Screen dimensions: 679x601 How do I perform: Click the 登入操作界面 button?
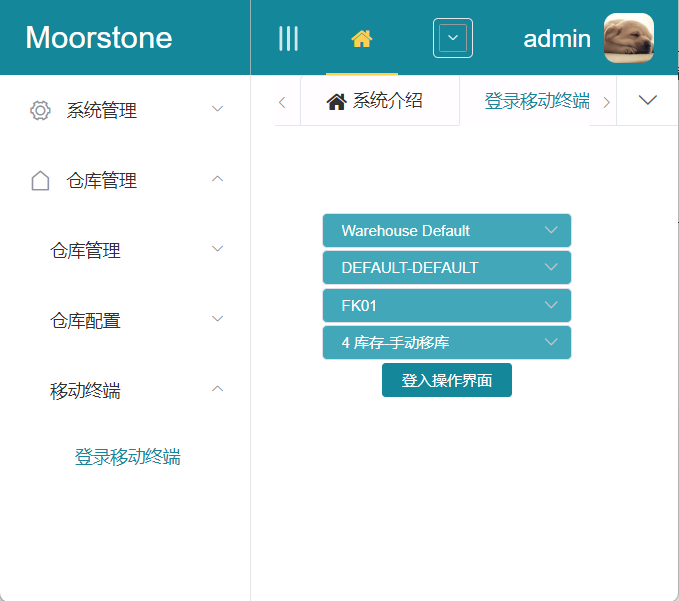pyautogui.click(x=446, y=380)
